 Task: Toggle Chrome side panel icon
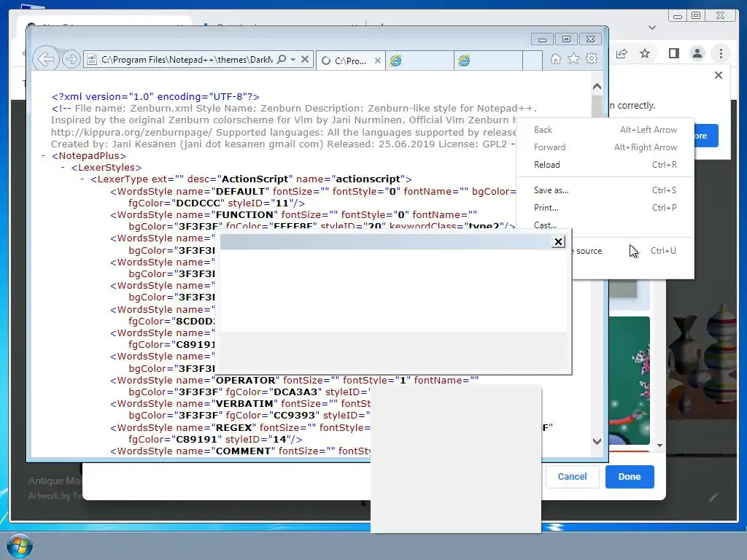(673, 53)
